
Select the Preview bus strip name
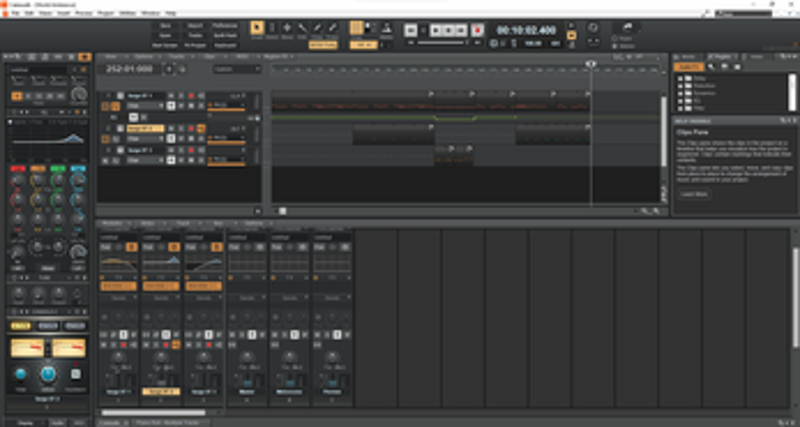(x=332, y=392)
